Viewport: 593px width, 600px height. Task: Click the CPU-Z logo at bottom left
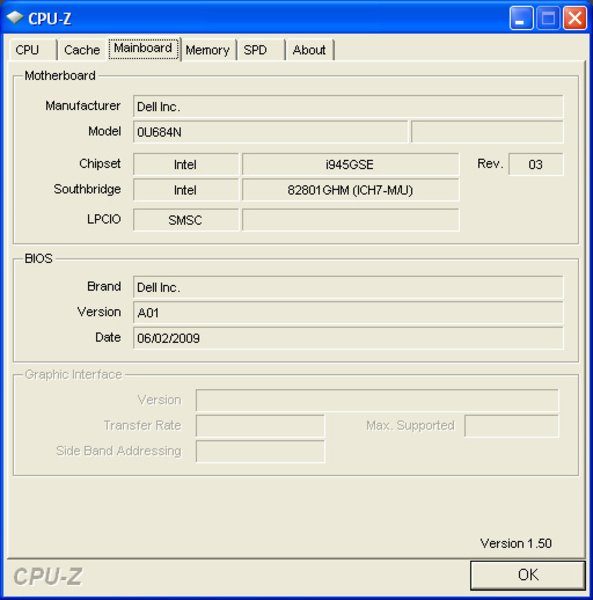click(x=48, y=576)
